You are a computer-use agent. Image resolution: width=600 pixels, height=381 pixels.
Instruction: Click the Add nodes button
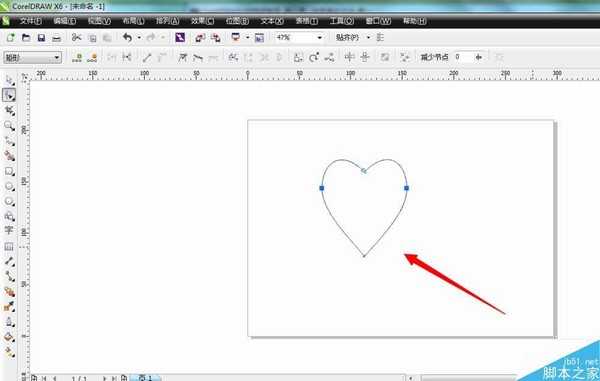point(77,58)
